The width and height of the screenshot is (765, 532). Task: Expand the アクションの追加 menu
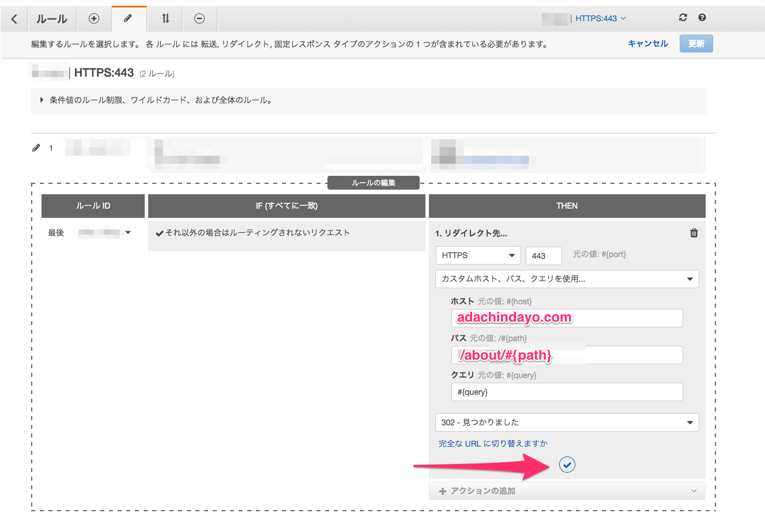567,491
